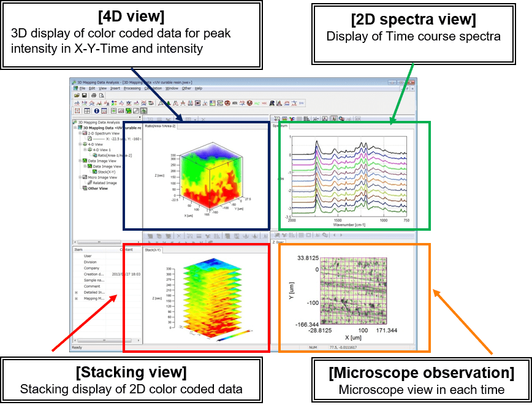
Task: Select the Ratio[Area-1/Area-2] tab
Action: pos(160,126)
